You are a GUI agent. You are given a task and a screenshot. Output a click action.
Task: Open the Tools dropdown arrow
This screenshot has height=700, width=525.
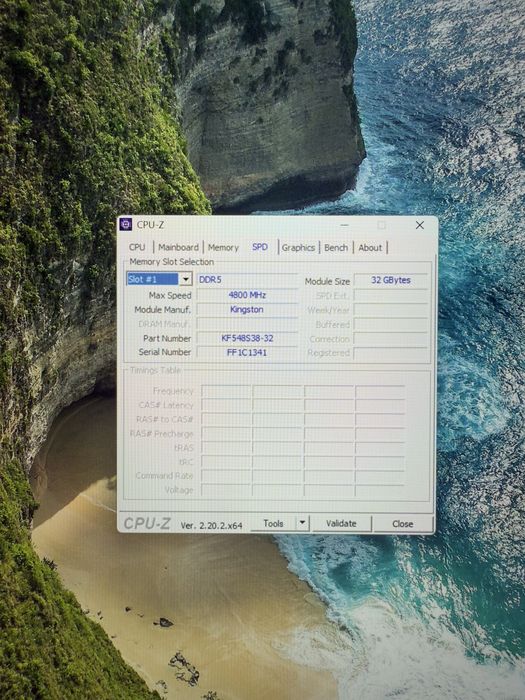tap(302, 523)
